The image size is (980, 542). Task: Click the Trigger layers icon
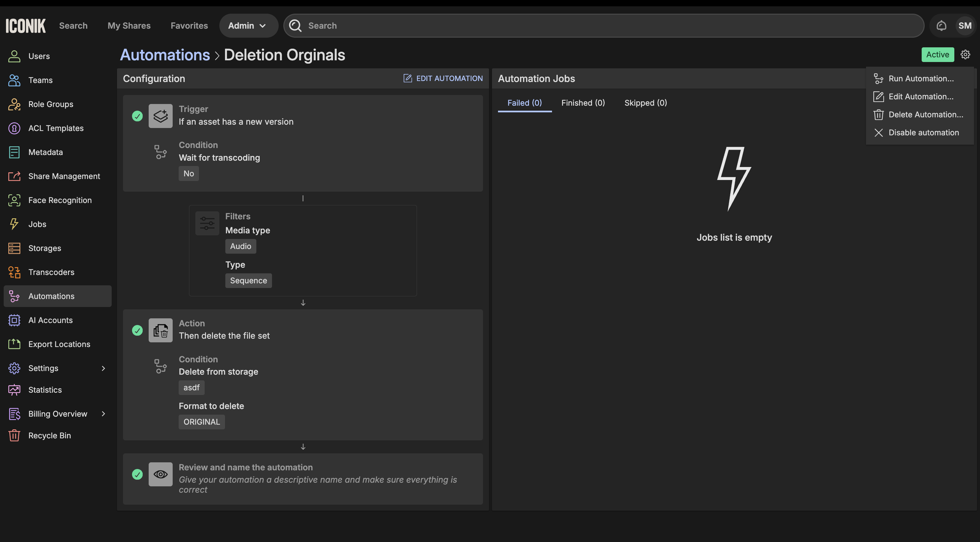[x=160, y=116]
